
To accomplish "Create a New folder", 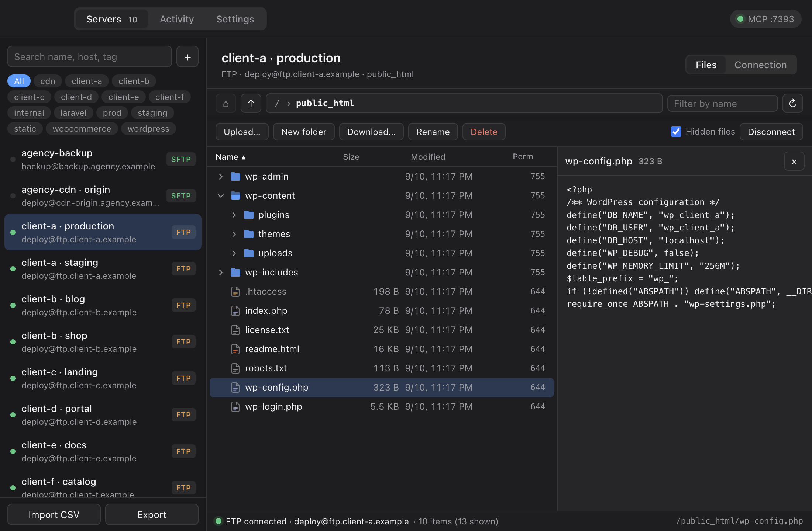I will 304,132.
